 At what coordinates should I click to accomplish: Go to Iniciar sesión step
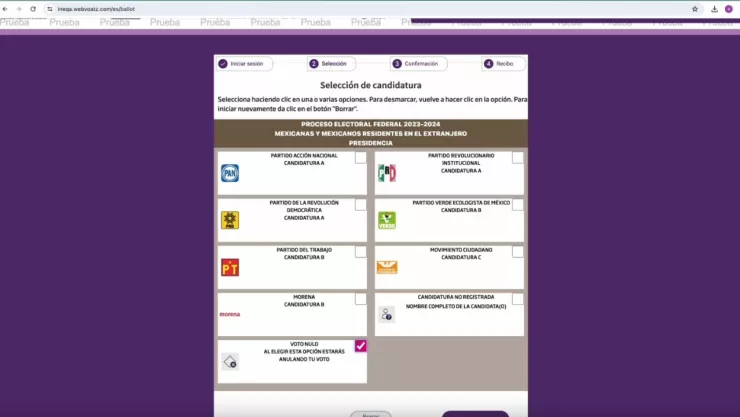244,64
